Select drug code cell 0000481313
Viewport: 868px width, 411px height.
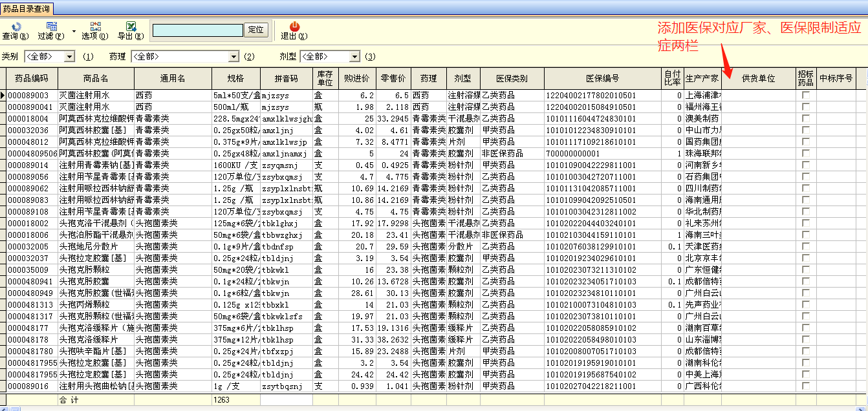(32, 304)
